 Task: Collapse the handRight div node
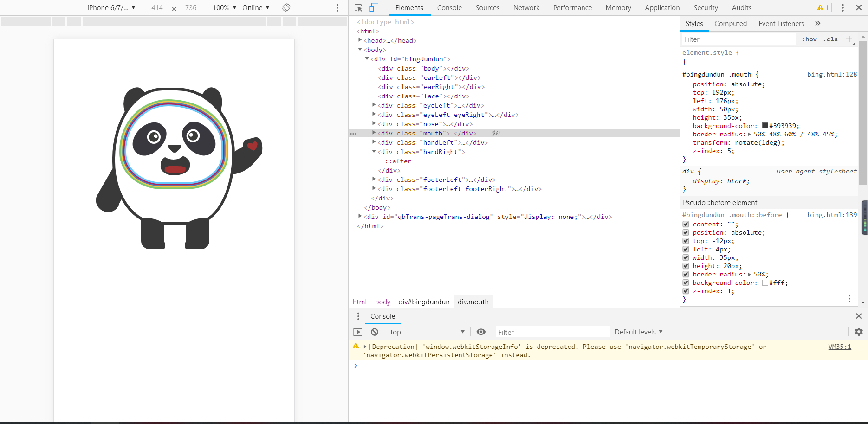pos(374,152)
